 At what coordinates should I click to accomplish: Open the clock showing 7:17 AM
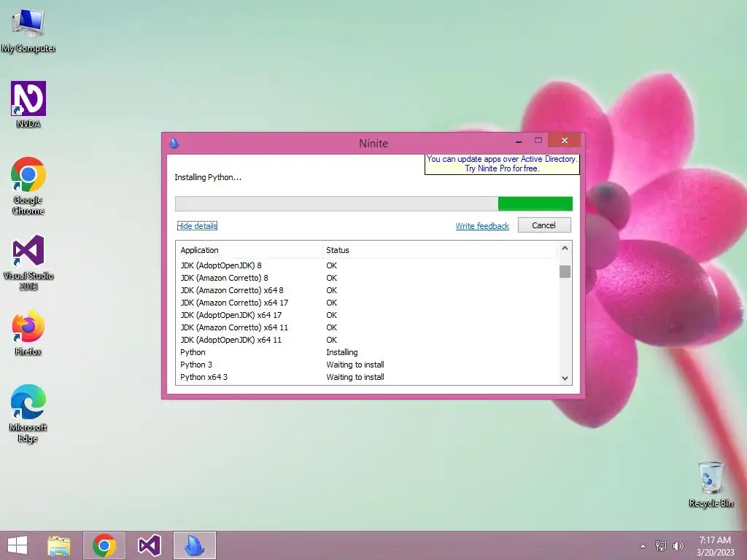(x=715, y=546)
